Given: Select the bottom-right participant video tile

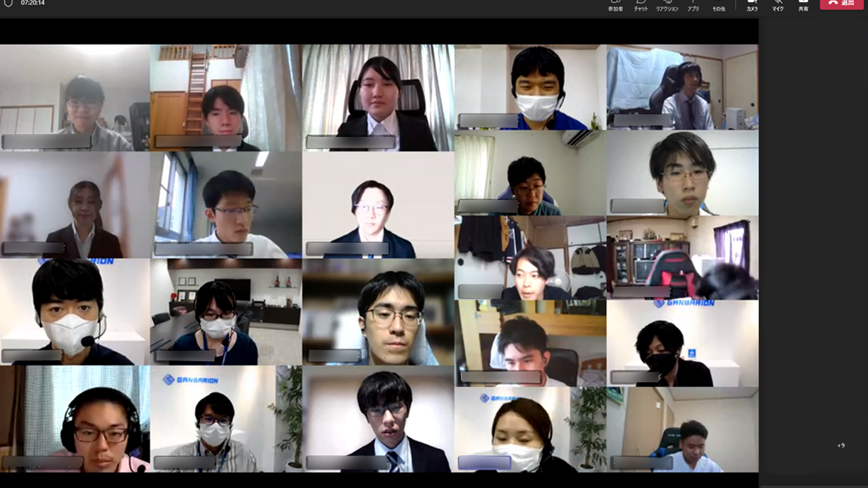Looking at the screenshot, I should click(x=682, y=430).
